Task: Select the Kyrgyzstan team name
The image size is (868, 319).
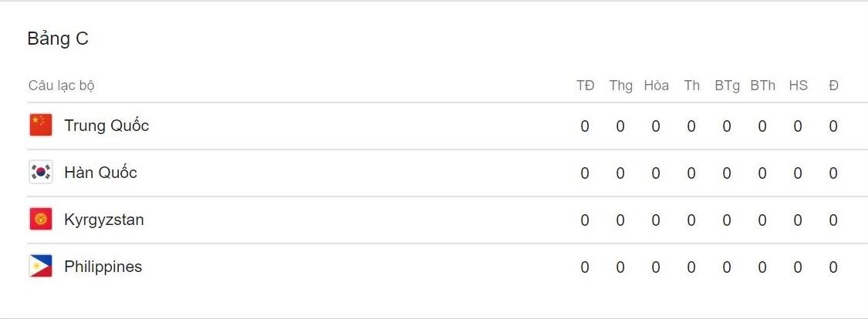Action: point(103,220)
